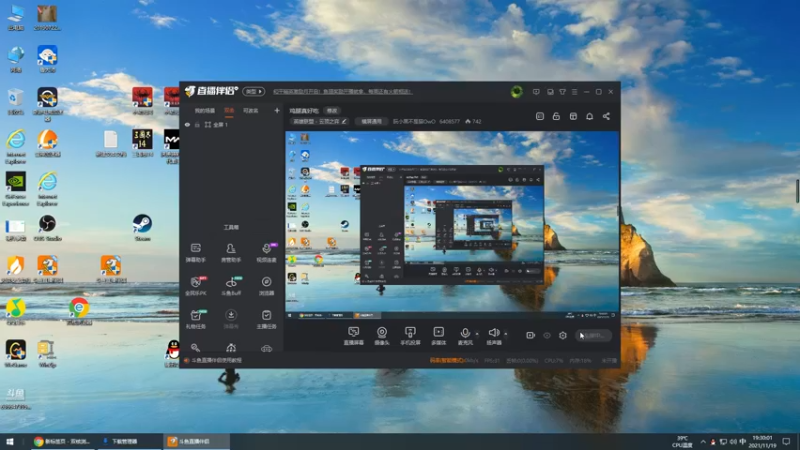Click the stream preview thumbnail
800x450 pixels.
(x=452, y=225)
